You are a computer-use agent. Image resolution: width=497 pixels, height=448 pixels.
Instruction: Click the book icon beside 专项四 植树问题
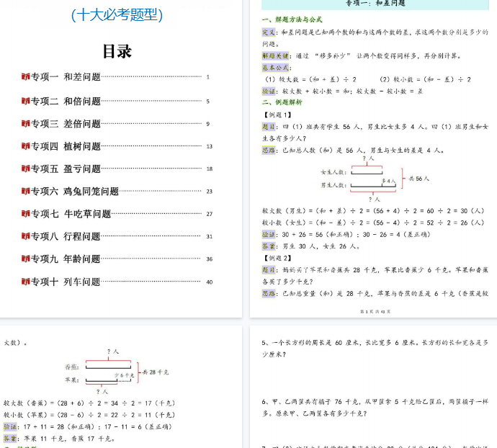[x=25, y=146]
